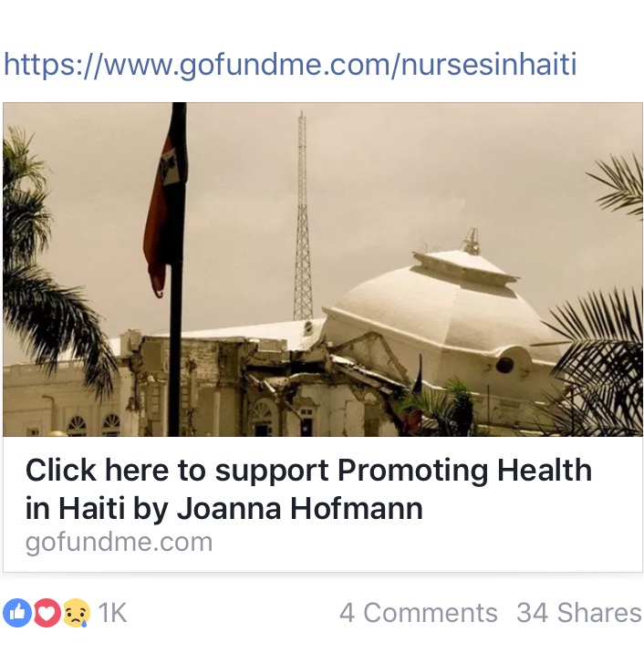The width and height of the screenshot is (644, 653).
Task: Open the 1K reactions count
Action: 112,613
